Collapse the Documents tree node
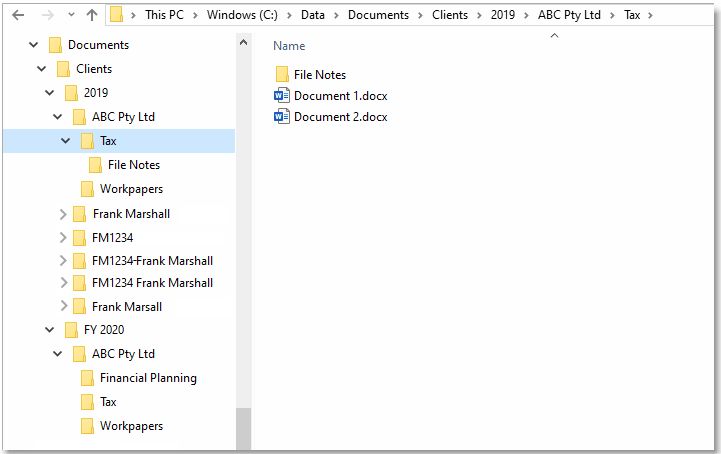721x454 pixels. (34, 45)
